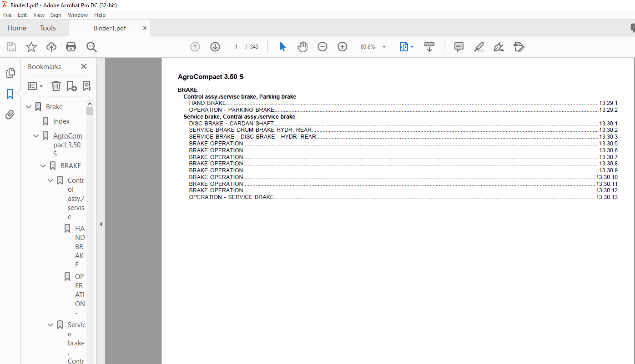635x364 pixels.
Task: Activate the Hand pan tool
Action: click(302, 47)
